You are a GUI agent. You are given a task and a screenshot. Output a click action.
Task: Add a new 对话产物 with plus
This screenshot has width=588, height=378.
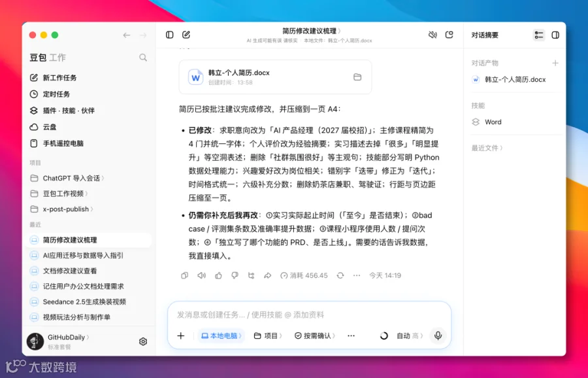tap(555, 63)
